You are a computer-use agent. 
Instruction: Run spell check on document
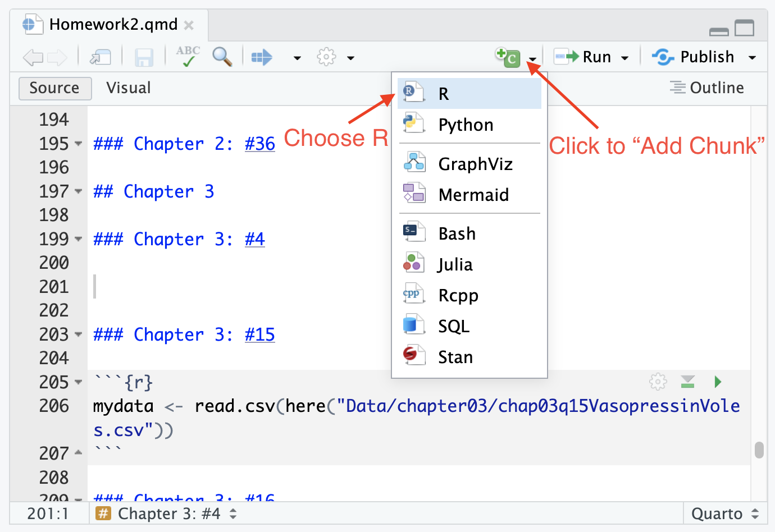click(188, 56)
